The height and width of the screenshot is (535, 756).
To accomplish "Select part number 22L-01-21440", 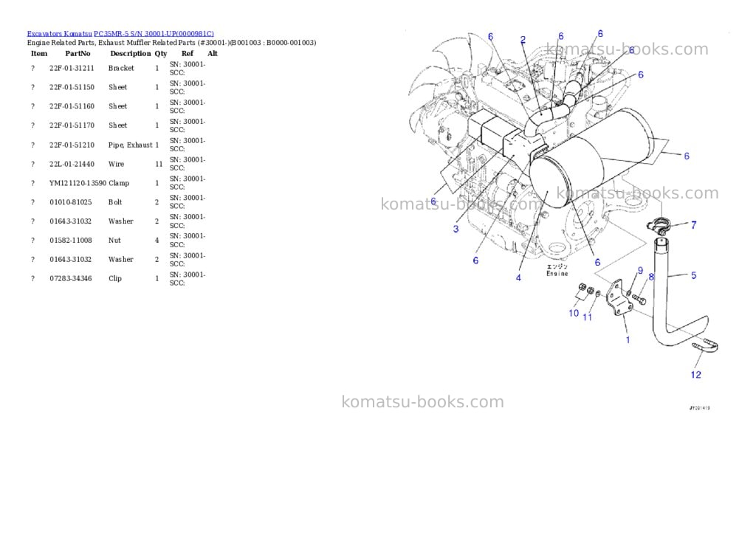I will point(72,165).
